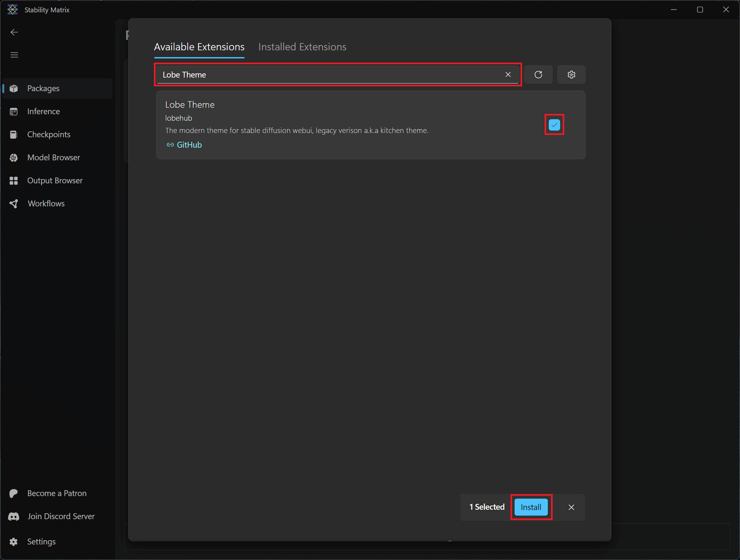Open Settings from the sidebar
The image size is (740, 560).
click(41, 542)
